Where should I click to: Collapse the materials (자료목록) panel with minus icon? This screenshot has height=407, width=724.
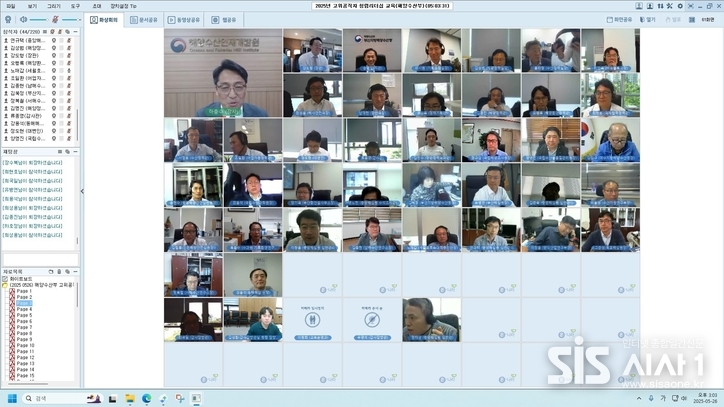75,272
